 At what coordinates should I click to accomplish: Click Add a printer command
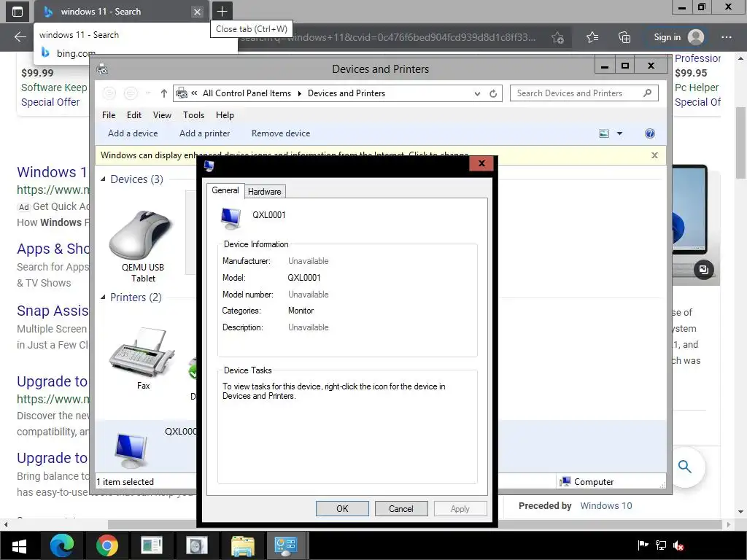coord(205,133)
